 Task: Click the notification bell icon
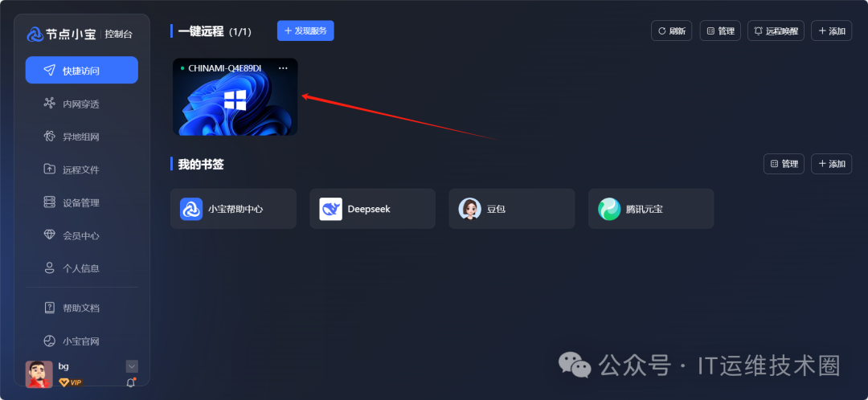tap(131, 382)
